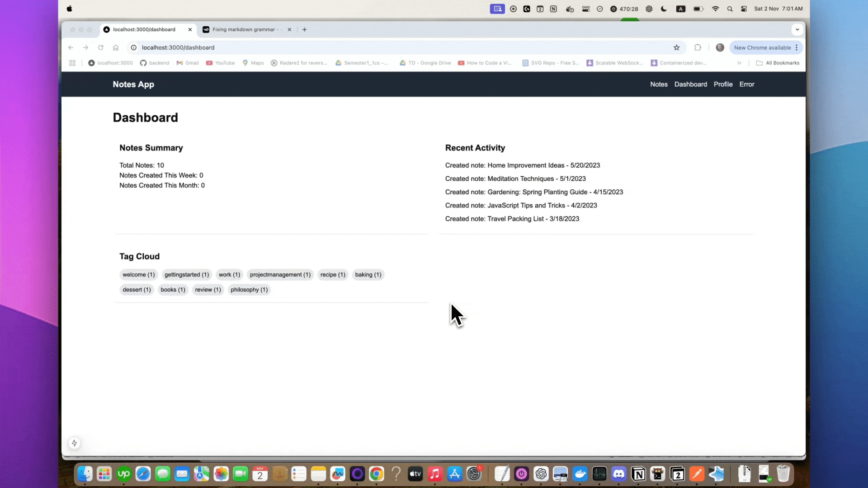
Task: Click the Dashboard nav item
Action: (x=690, y=84)
